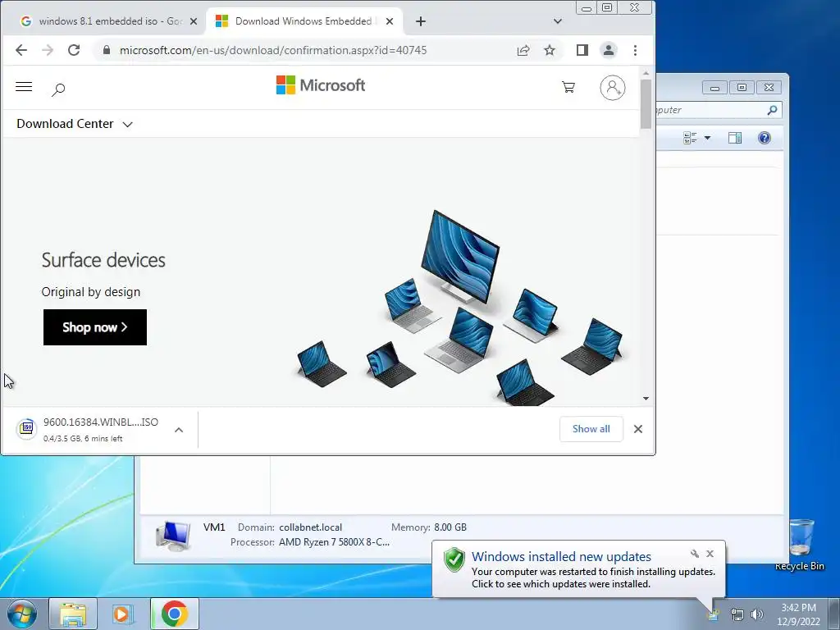This screenshot has height=630, width=840.
Task: Click the Windows Update tray icon
Action: click(x=713, y=615)
